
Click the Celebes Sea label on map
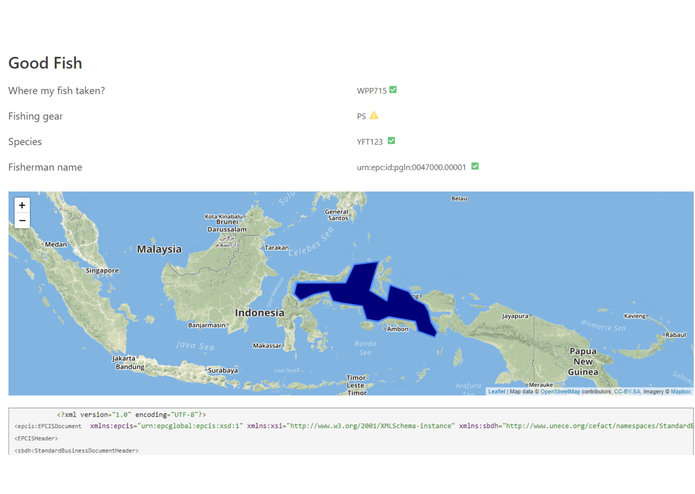(311, 242)
